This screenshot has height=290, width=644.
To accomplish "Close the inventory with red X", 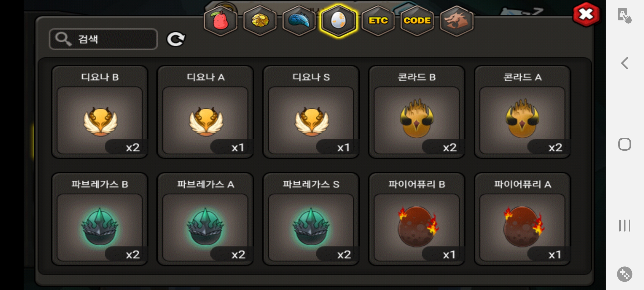I will 586,14.
